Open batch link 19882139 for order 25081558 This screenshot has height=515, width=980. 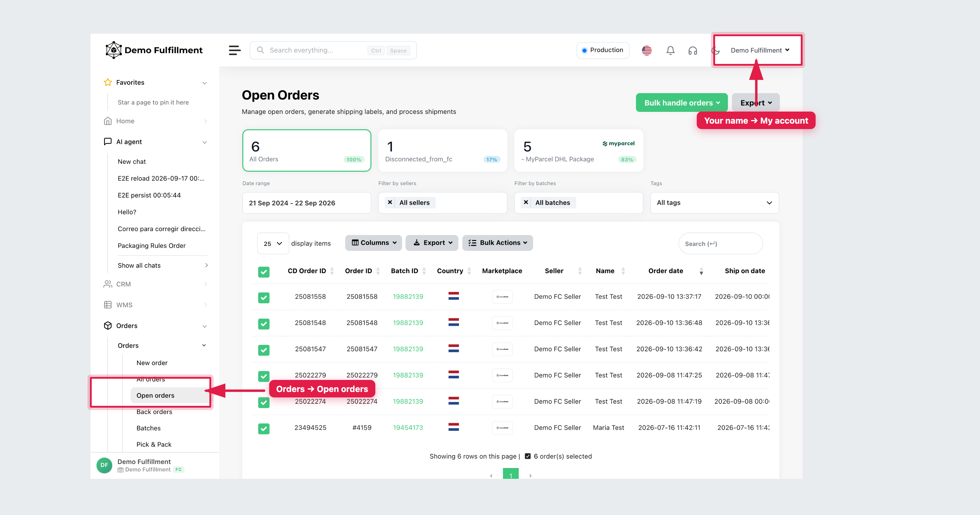(x=408, y=296)
